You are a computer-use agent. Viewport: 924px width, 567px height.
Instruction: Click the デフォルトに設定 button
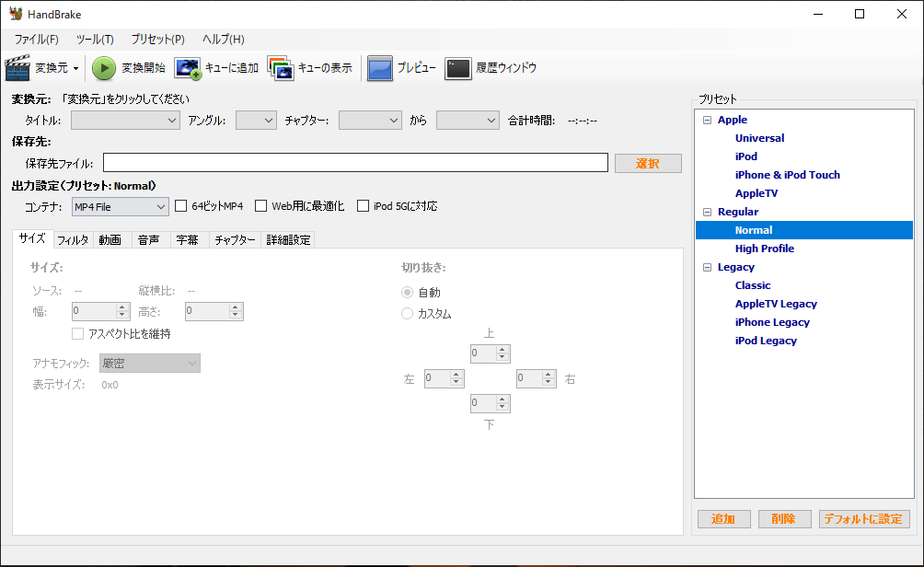pyautogui.click(x=864, y=518)
